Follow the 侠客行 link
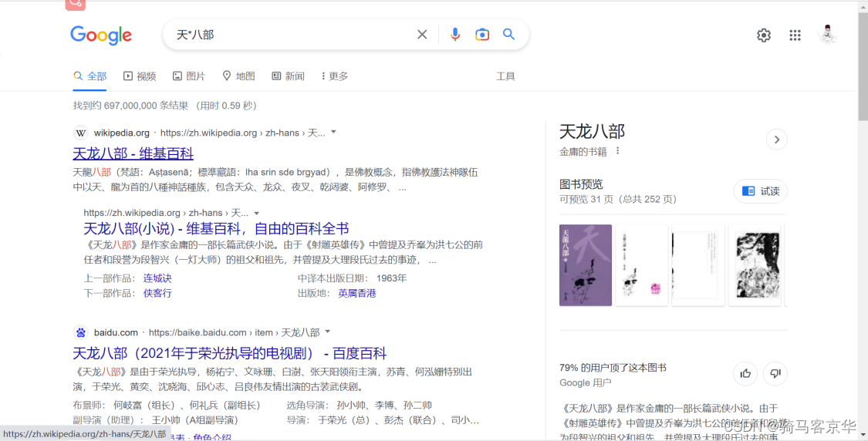The width and height of the screenshot is (868, 441). pyautogui.click(x=157, y=293)
